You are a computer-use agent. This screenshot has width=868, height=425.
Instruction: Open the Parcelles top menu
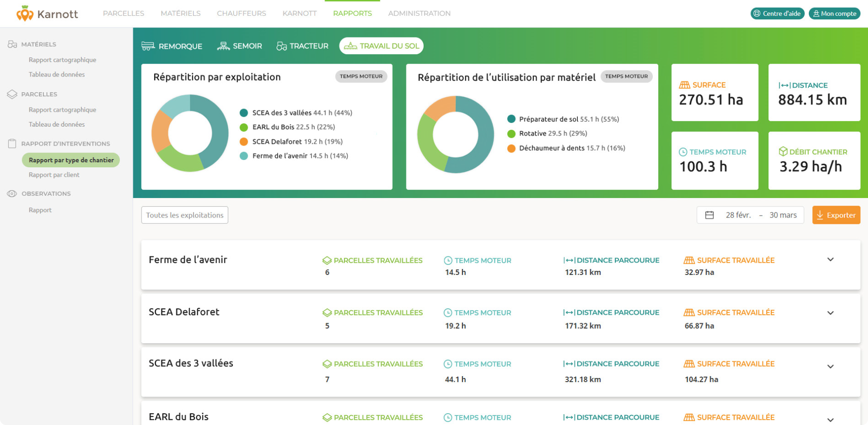[x=123, y=14]
